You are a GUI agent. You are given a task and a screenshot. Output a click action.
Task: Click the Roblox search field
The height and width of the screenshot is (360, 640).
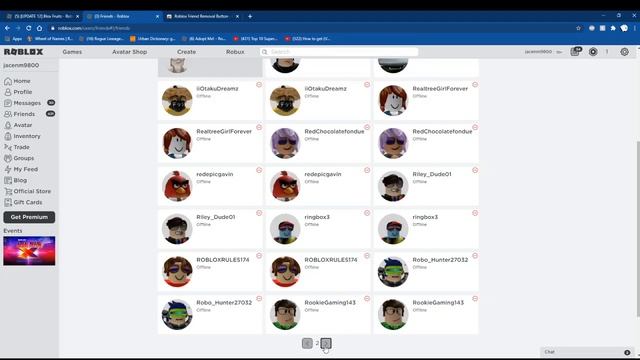[x=339, y=52]
